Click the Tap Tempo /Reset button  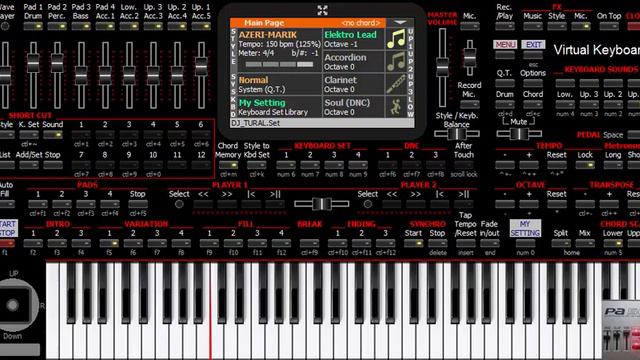[x=465, y=243]
